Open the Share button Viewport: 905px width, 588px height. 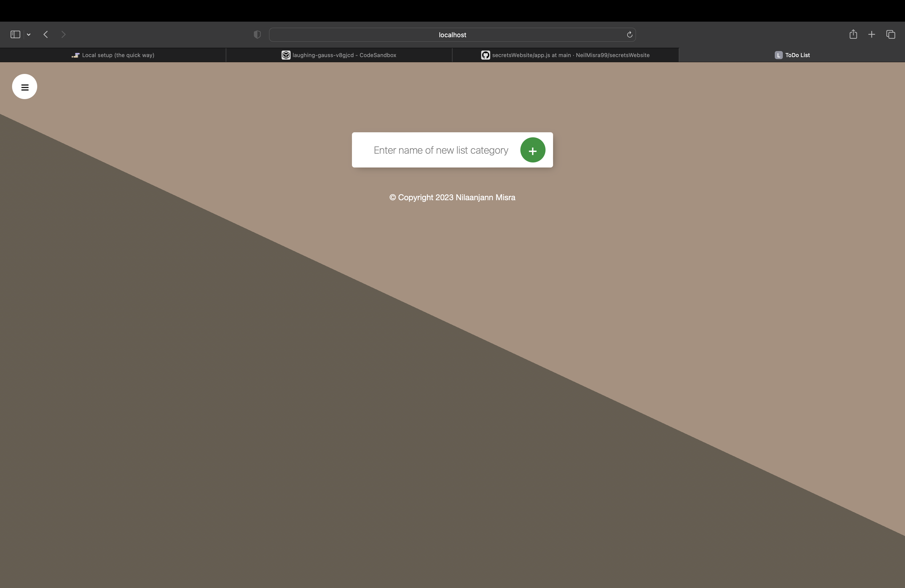[853, 35]
